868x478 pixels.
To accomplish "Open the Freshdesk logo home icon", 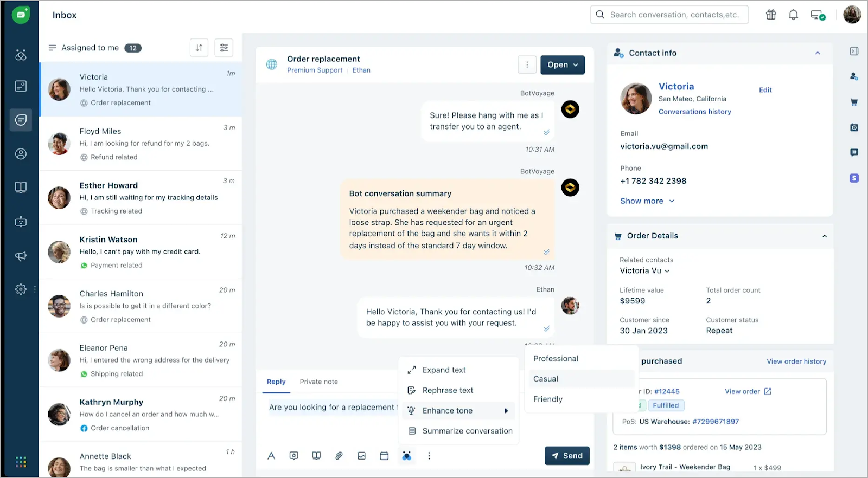I will (21, 15).
